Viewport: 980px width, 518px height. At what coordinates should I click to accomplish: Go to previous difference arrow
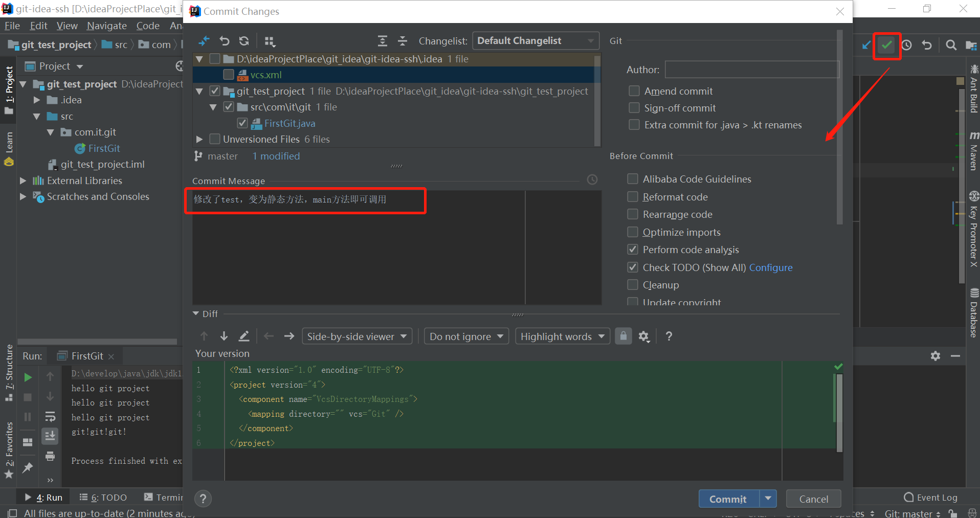(x=204, y=336)
